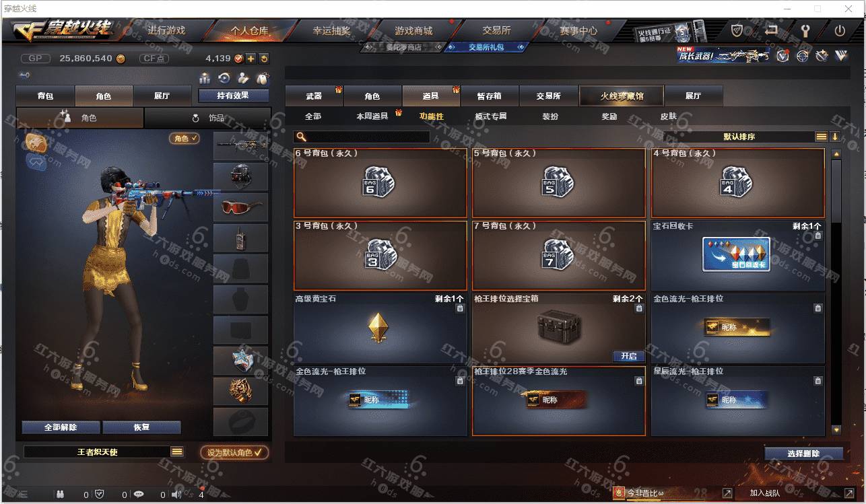Viewport: 866px width, 504px height.
Task: Click the sort direction arrow button
Action: tap(835, 137)
